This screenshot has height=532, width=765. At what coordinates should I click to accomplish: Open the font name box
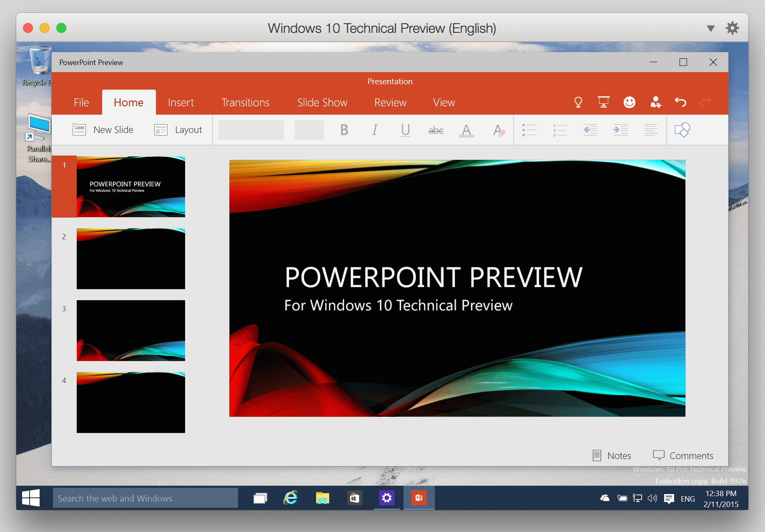tap(251, 130)
